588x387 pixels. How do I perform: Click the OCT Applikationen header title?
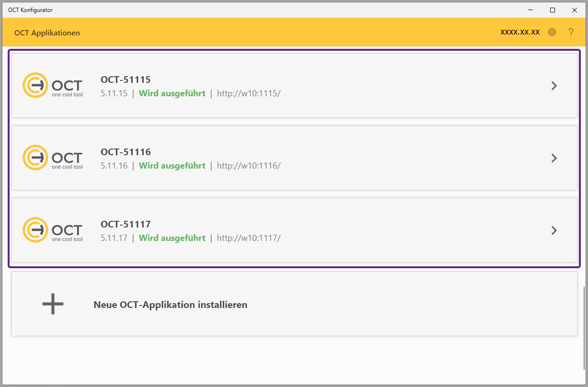coord(47,33)
